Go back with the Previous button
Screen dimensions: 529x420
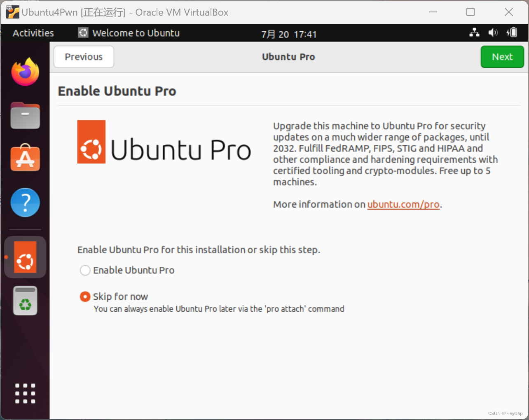pos(84,57)
